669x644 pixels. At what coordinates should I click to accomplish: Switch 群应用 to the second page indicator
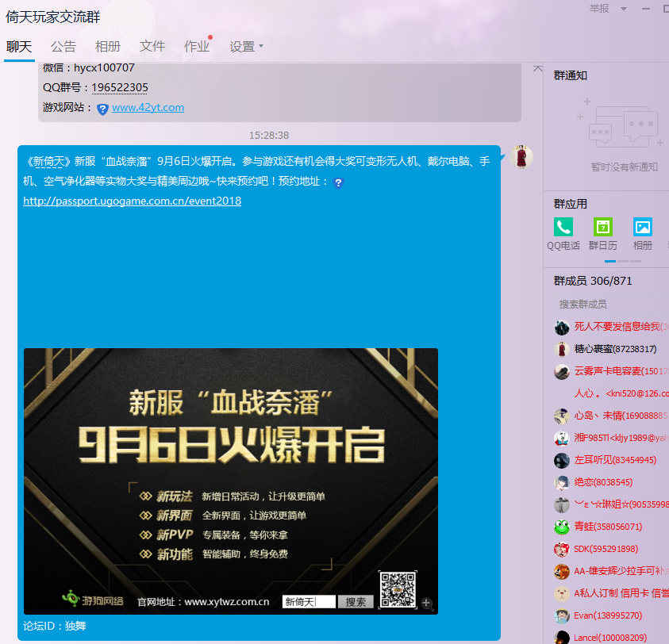point(623,261)
